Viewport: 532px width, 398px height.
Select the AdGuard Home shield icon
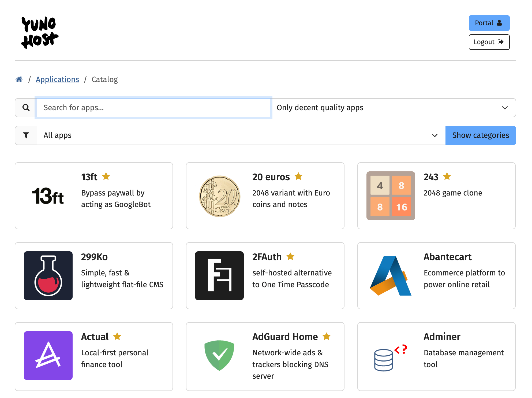(219, 356)
